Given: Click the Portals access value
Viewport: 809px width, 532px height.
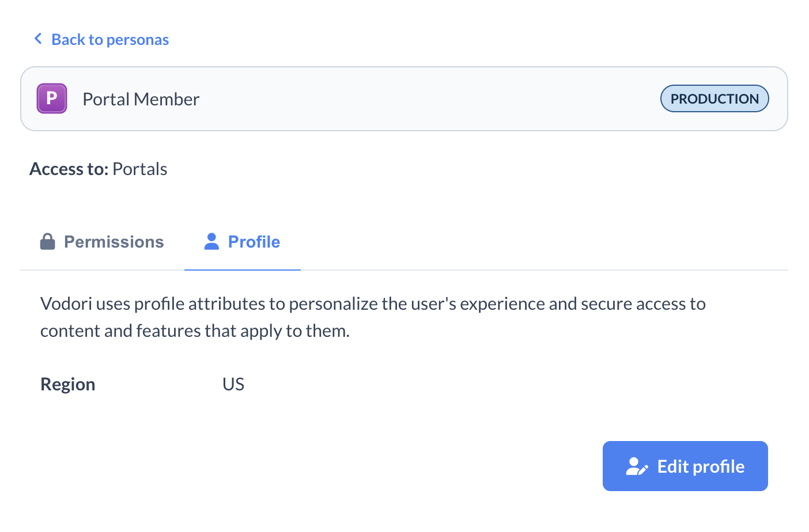Looking at the screenshot, I should [140, 169].
